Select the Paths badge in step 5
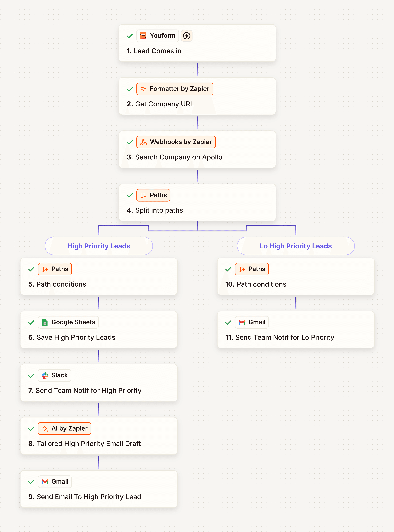Image resolution: width=394 pixels, height=532 pixels. pyautogui.click(x=55, y=269)
